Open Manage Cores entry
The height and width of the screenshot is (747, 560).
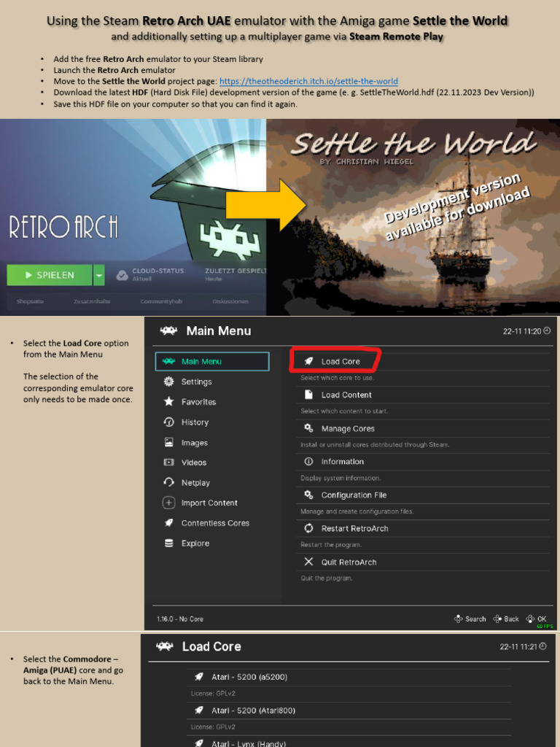point(422,428)
